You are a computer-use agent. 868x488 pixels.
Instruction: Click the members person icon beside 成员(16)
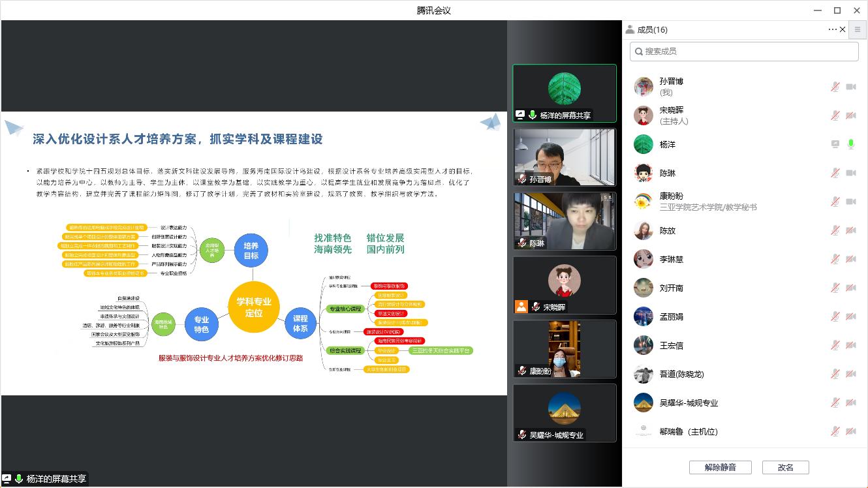click(630, 29)
